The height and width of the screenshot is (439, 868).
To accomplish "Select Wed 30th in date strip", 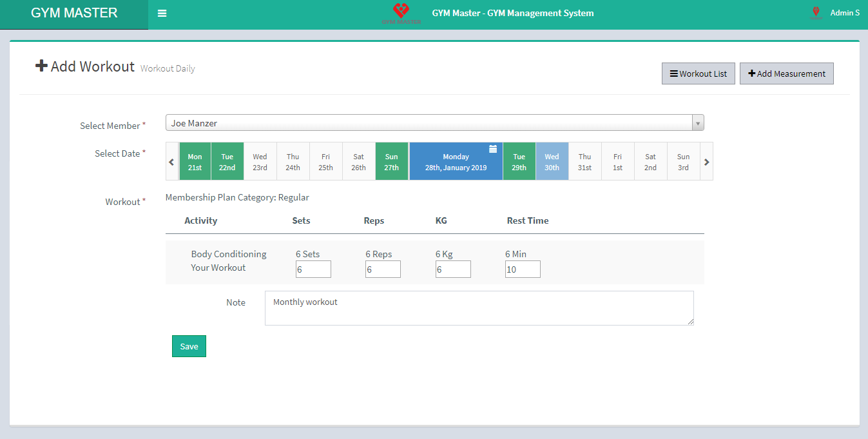I will (x=552, y=162).
